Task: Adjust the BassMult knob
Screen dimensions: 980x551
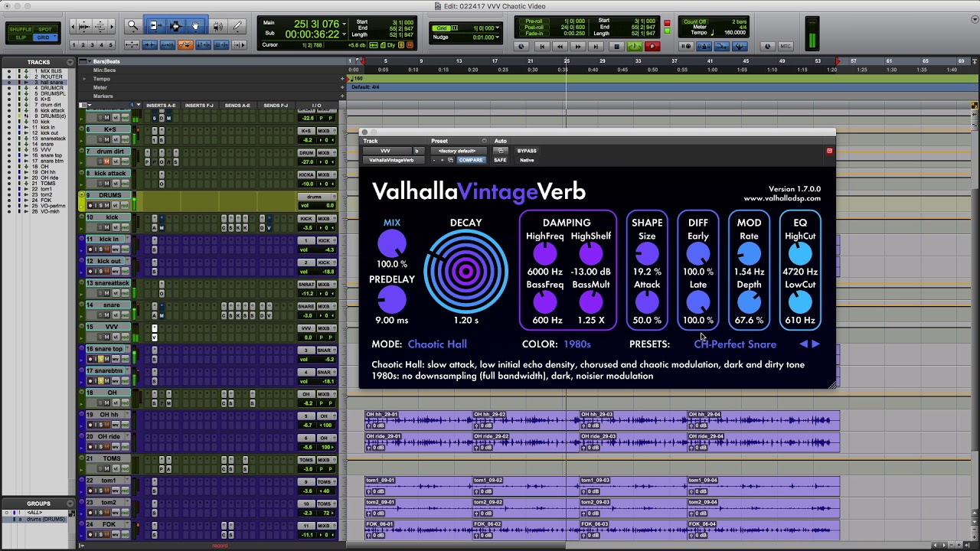Action: (x=590, y=303)
